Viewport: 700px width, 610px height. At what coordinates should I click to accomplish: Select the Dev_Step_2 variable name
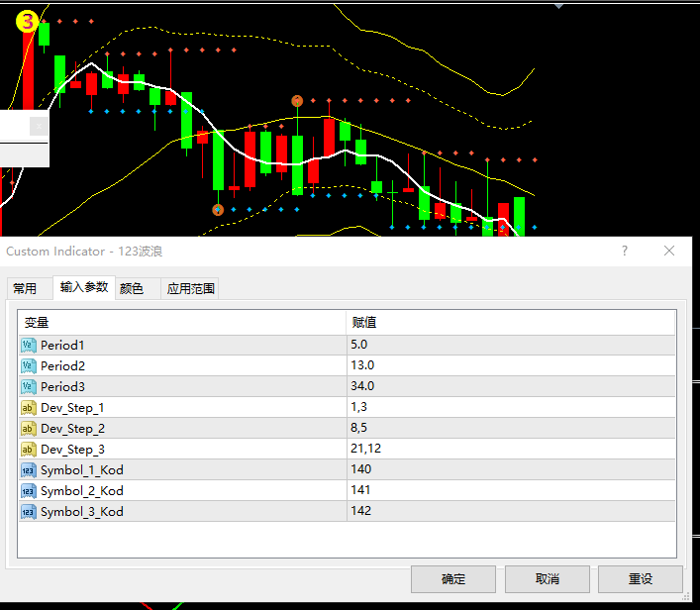[72, 429]
